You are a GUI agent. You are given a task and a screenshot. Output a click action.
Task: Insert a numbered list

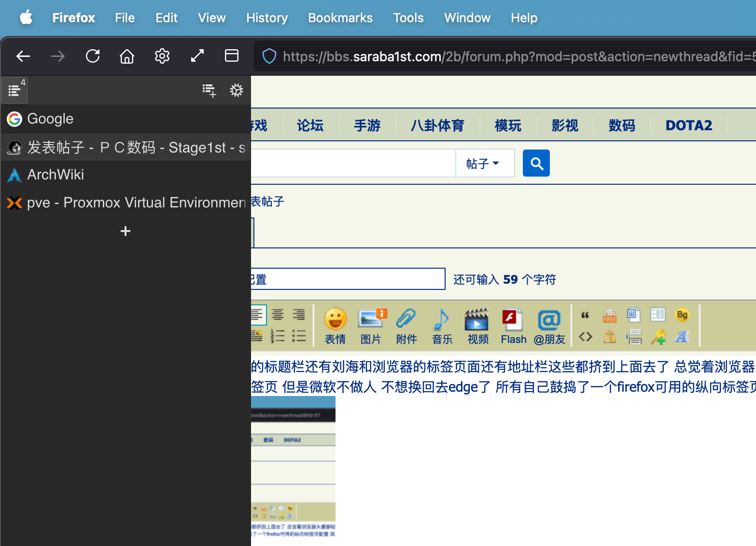(278, 336)
